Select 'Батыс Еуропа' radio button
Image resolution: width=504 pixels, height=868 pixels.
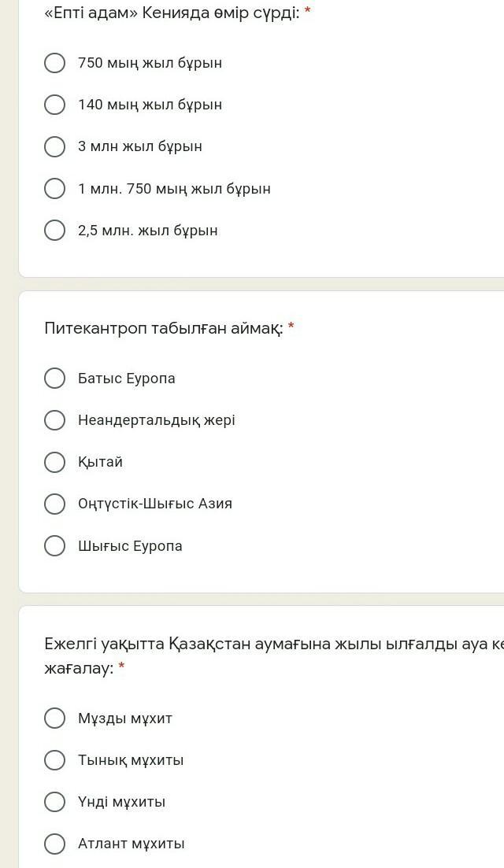[54, 379]
